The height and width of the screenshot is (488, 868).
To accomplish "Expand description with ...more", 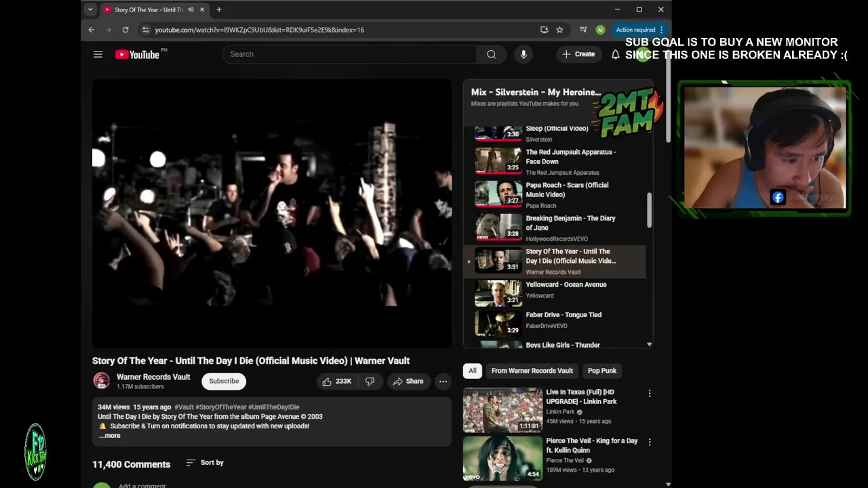I will [110, 435].
